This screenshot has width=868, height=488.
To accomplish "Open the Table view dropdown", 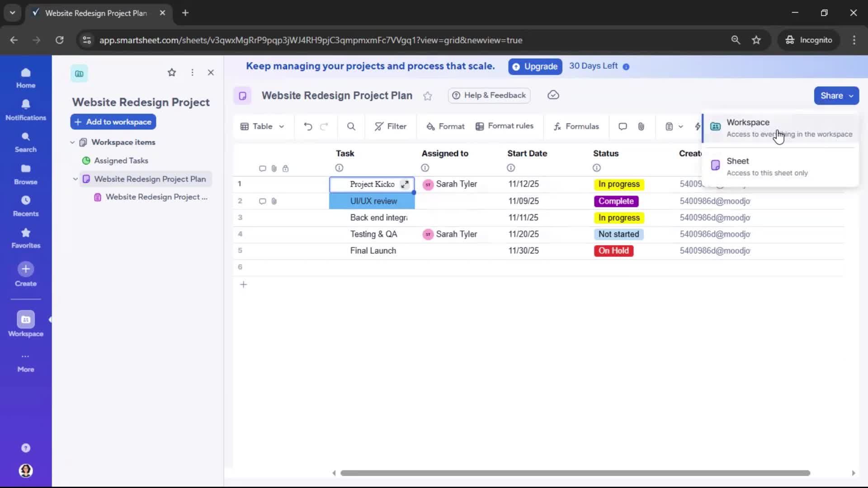I will click(x=262, y=127).
